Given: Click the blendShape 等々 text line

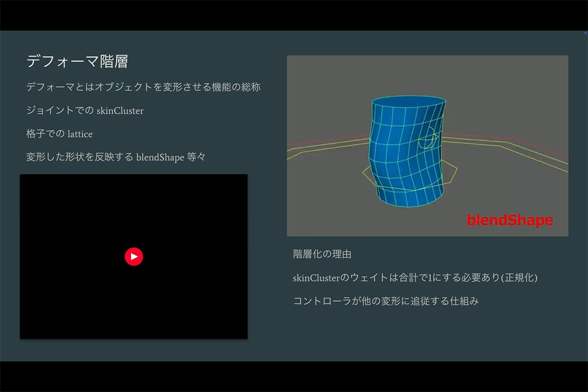Looking at the screenshot, I should (x=116, y=157).
